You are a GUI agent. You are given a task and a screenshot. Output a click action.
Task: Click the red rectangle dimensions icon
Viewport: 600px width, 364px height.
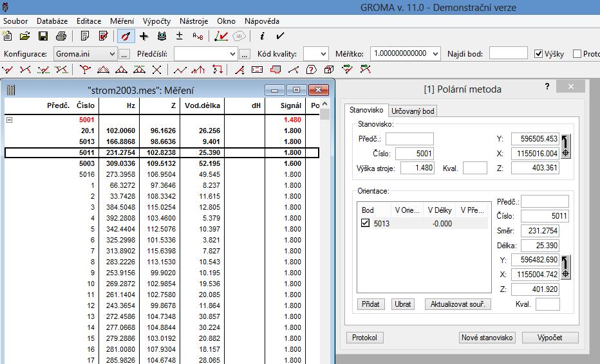tap(257, 69)
